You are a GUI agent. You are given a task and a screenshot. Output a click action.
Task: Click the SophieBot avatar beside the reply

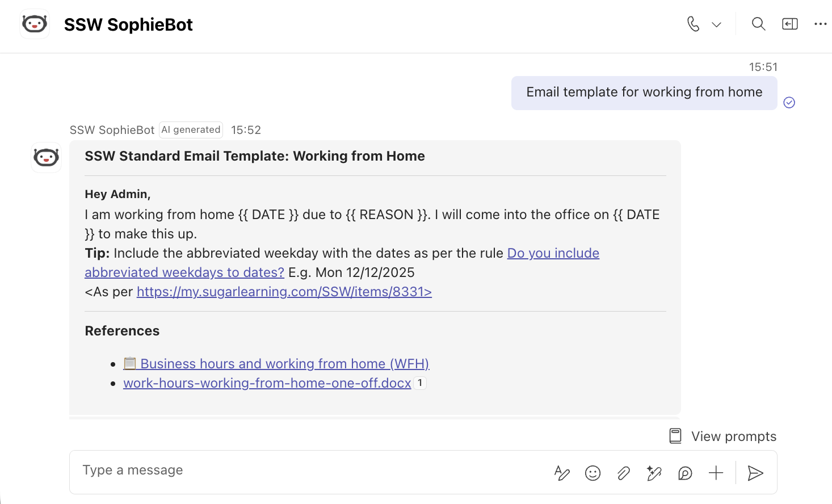[x=47, y=157]
